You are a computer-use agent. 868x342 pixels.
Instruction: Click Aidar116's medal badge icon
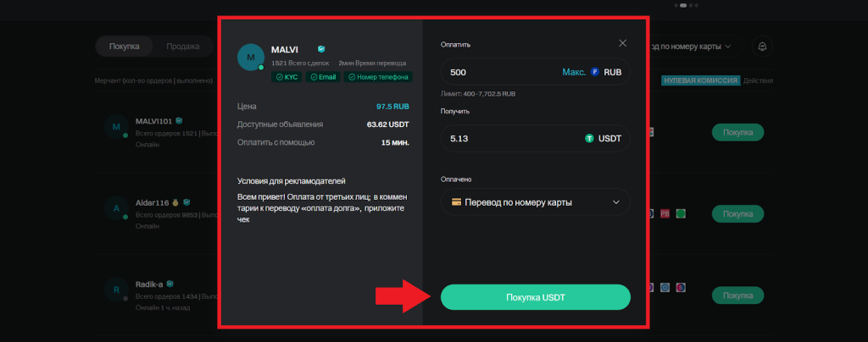(175, 203)
